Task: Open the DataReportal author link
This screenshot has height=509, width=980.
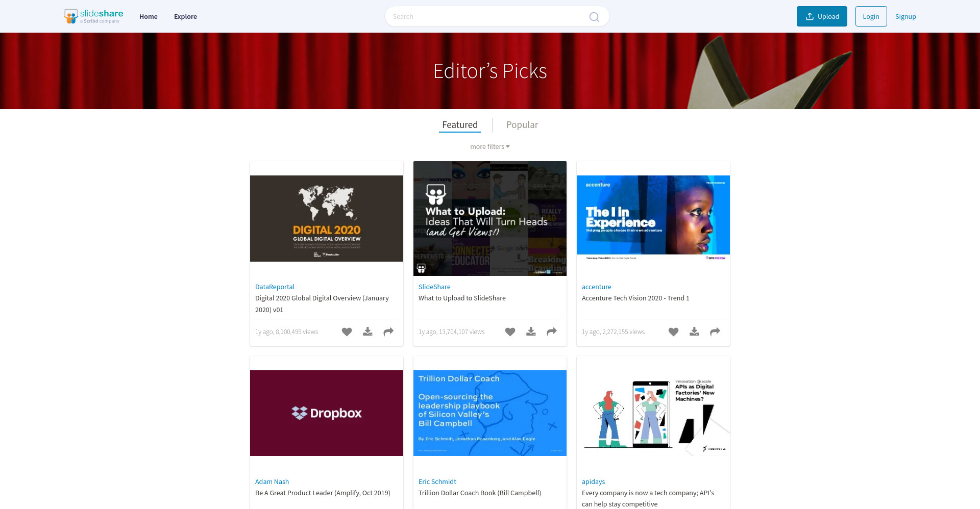Action: pos(275,287)
